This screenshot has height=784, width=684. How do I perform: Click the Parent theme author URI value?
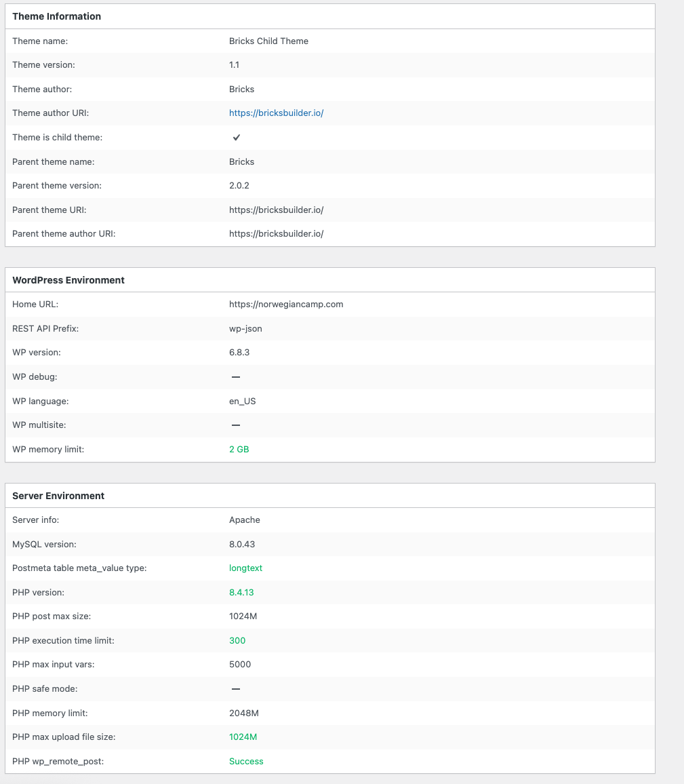pyautogui.click(x=276, y=234)
